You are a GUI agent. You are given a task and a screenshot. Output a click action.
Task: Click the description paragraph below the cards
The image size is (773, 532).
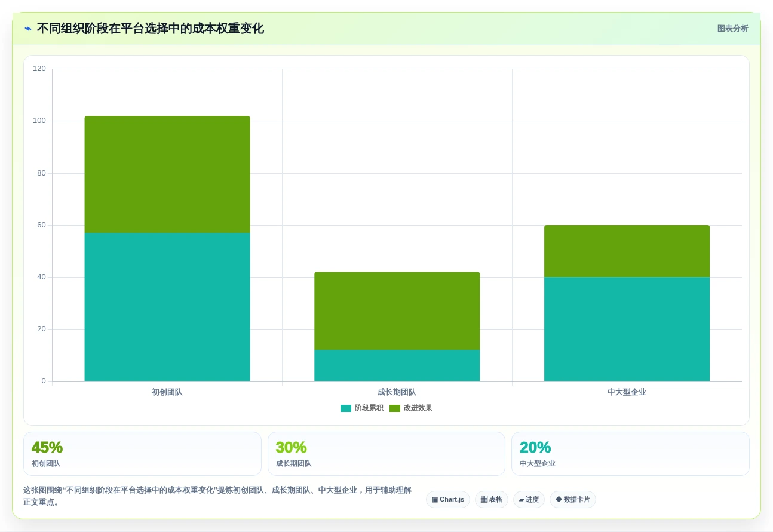tap(217, 496)
